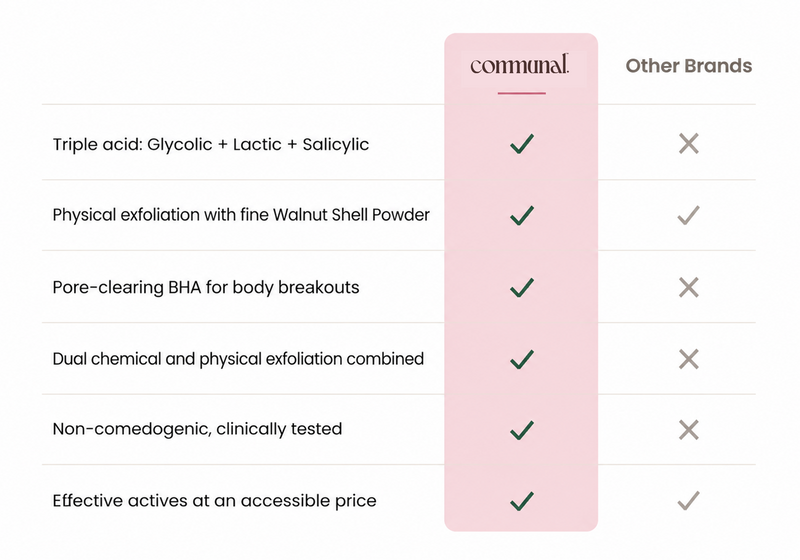Viewport: 800px width, 560px height.
Task: Click the Triple acid feature text
Action: point(211,144)
